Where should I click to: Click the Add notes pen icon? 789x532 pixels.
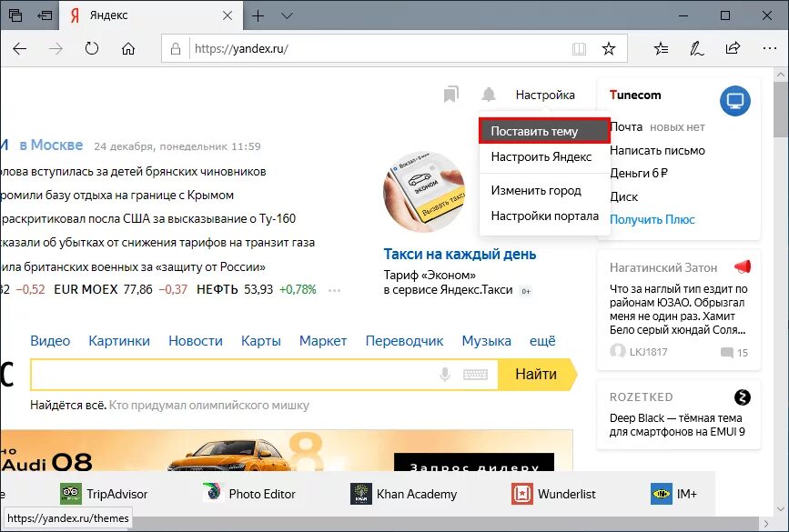point(696,49)
